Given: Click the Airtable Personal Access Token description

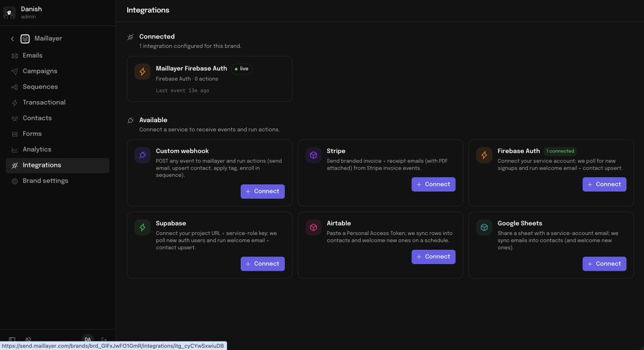Looking at the screenshot, I should [x=390, y=237].
